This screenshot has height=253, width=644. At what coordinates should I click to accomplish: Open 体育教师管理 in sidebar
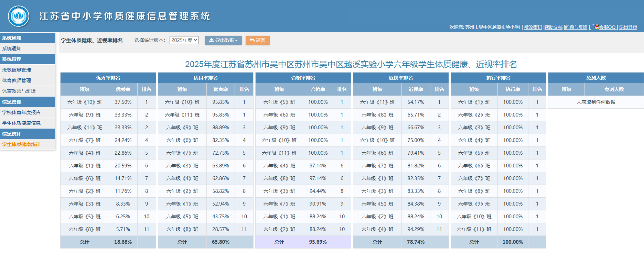pyautogui.click(x=28, y=80)
